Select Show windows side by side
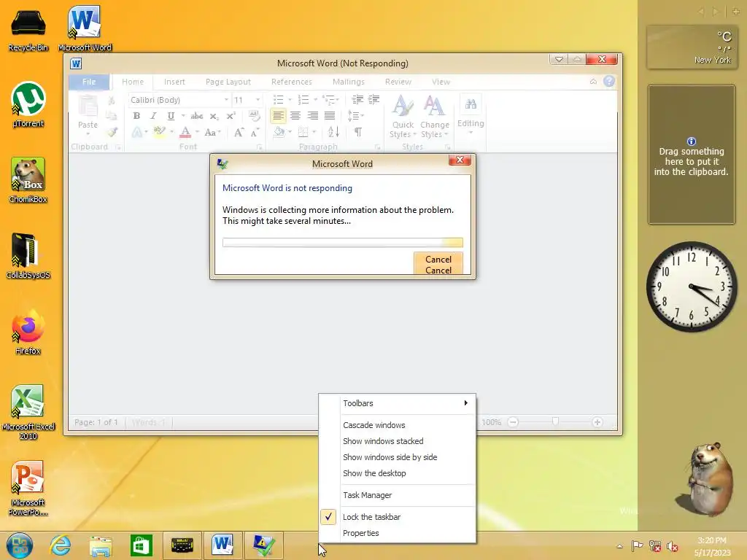Screen dimensions: 747x560 click(390, 457)
